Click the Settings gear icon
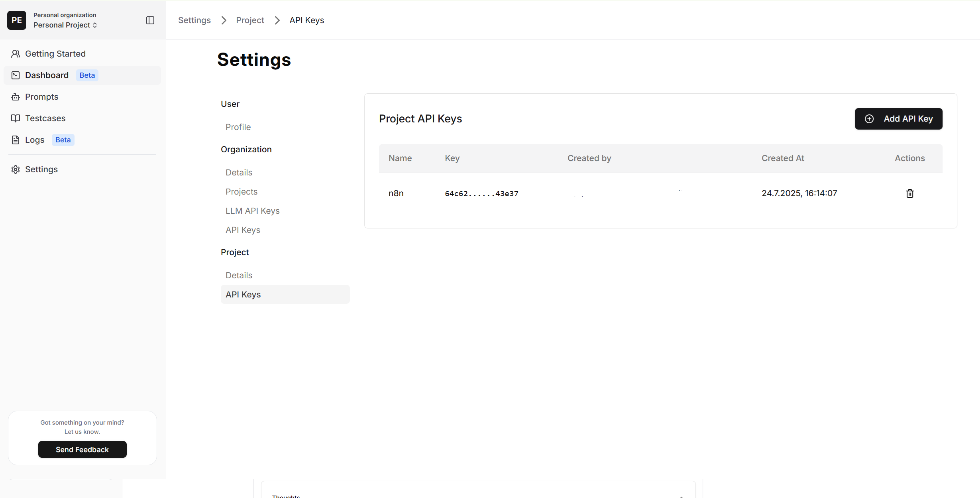This screenshot has width=980, height=498. [16, 169]
